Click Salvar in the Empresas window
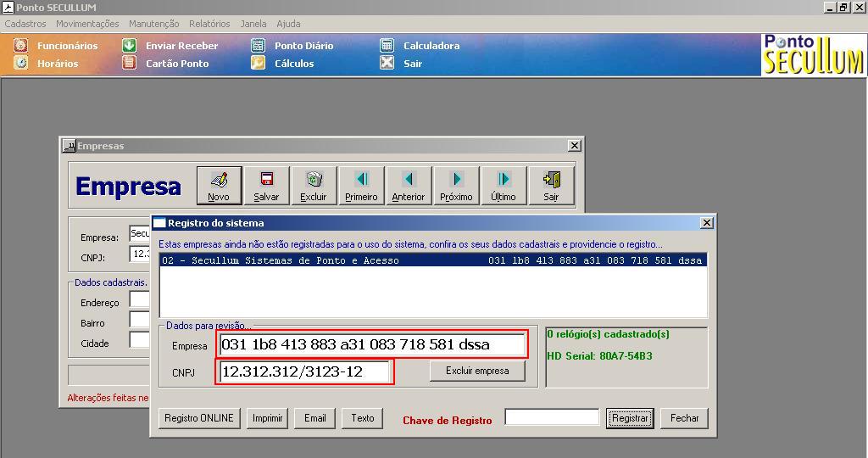 (266, 186)
